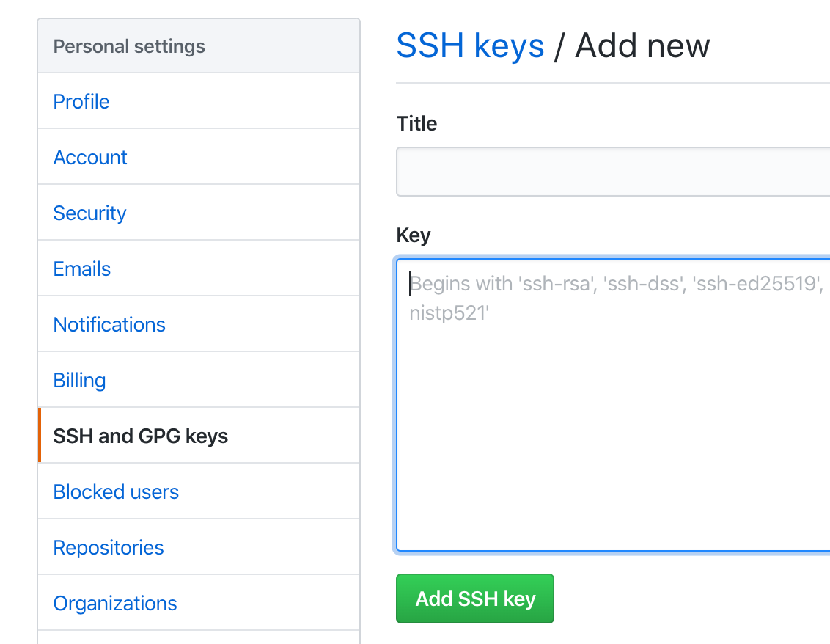Click the Add SSH key button
Screen dimensions: 830x644
474,599
